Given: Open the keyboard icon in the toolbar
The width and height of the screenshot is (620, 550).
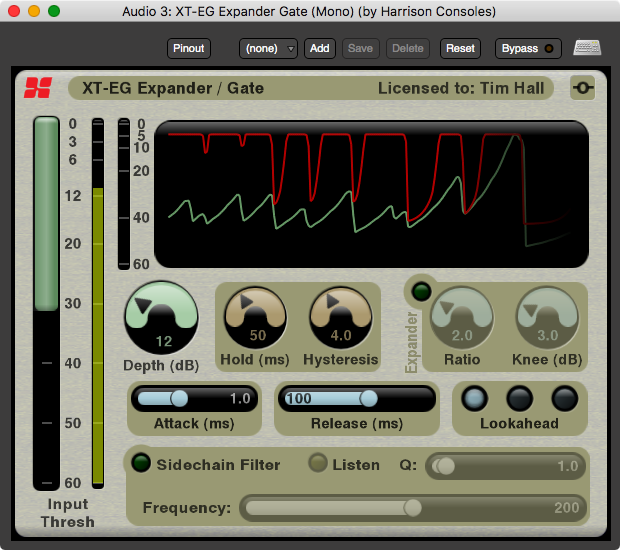Looking at the screenshot, I should [587, 48].
